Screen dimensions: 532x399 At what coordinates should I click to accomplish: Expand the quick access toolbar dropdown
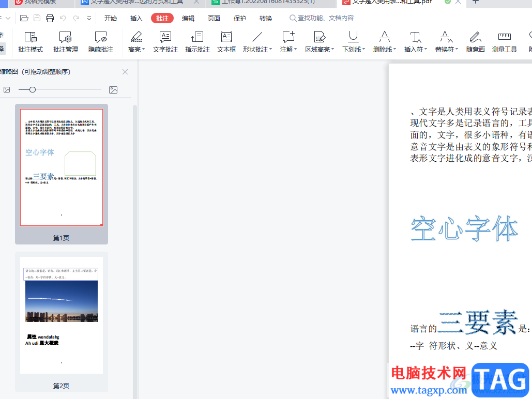[x=89, y=19]
